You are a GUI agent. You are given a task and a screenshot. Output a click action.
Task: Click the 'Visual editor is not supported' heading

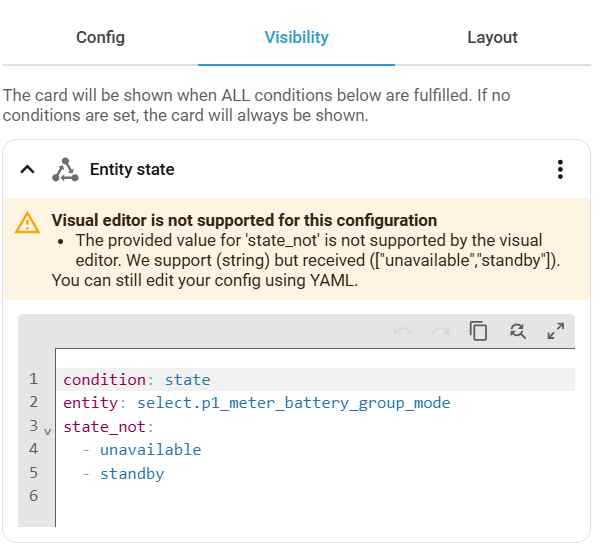point(244,220)
